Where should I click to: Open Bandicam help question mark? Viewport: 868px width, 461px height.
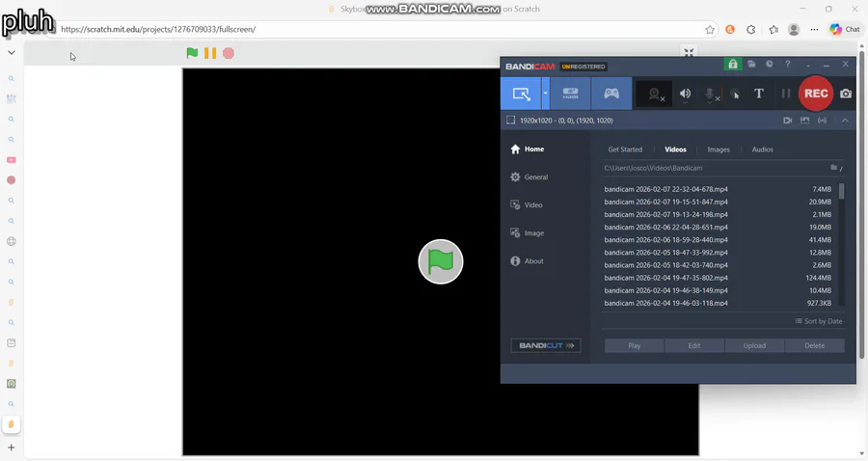(x=788, y=65)
